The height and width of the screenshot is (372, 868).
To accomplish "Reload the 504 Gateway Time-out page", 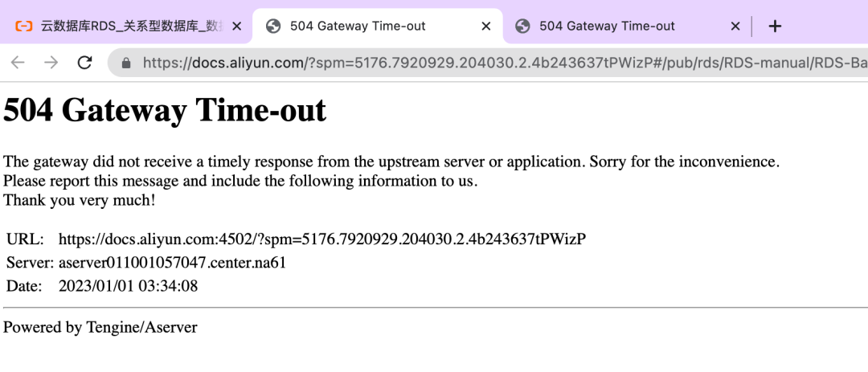I will [84, 63].
